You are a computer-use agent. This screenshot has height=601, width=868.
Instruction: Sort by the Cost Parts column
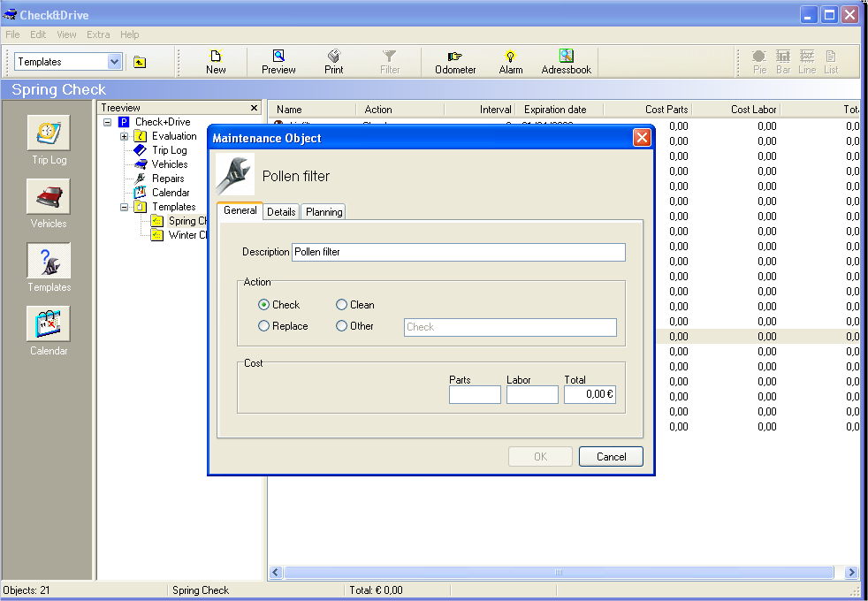[x=648, y=110]
